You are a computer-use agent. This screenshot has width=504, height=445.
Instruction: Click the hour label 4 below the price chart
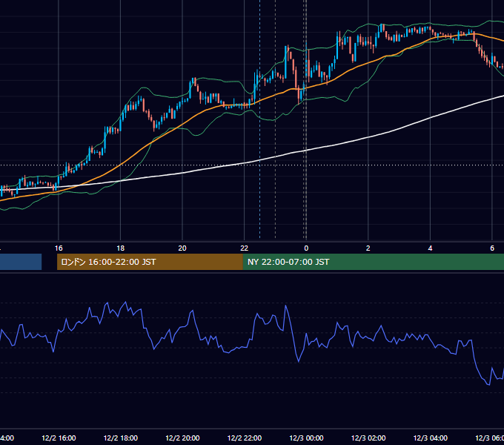pos(430,248)
